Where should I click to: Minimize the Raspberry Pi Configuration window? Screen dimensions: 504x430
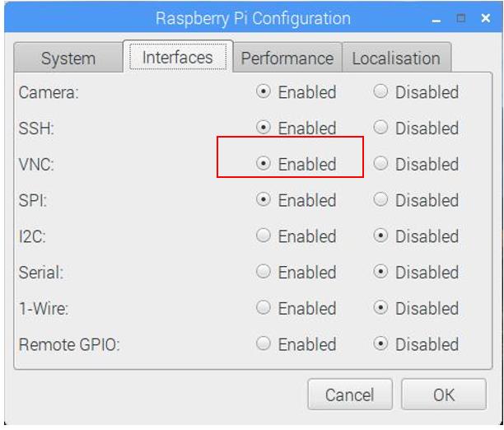(446, 17)
